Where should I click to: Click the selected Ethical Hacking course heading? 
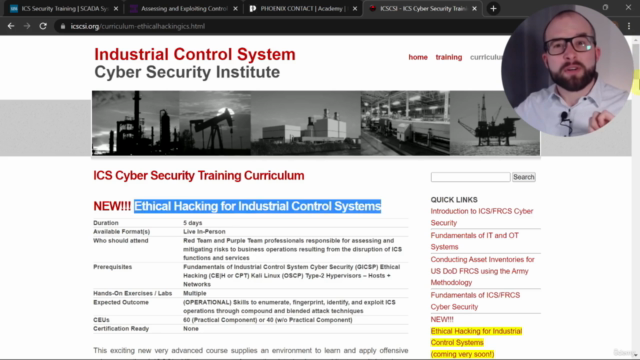pos(258,206)
